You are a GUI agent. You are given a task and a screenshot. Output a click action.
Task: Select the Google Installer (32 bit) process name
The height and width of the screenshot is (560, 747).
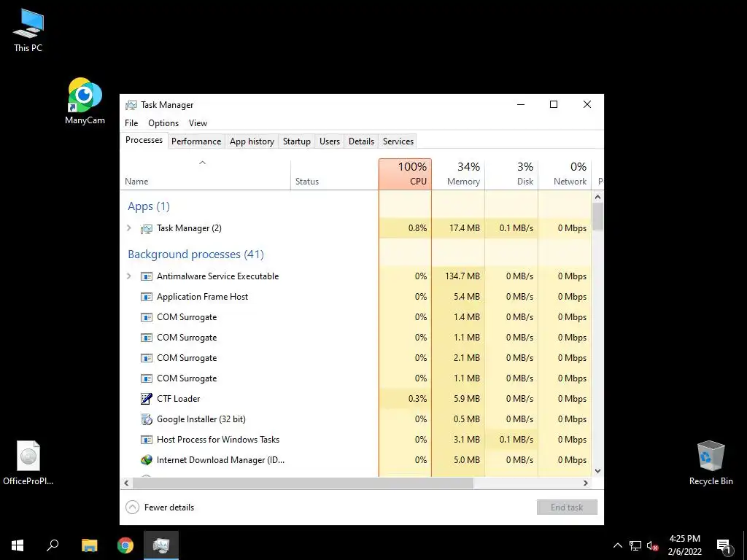tap(201, 419)
